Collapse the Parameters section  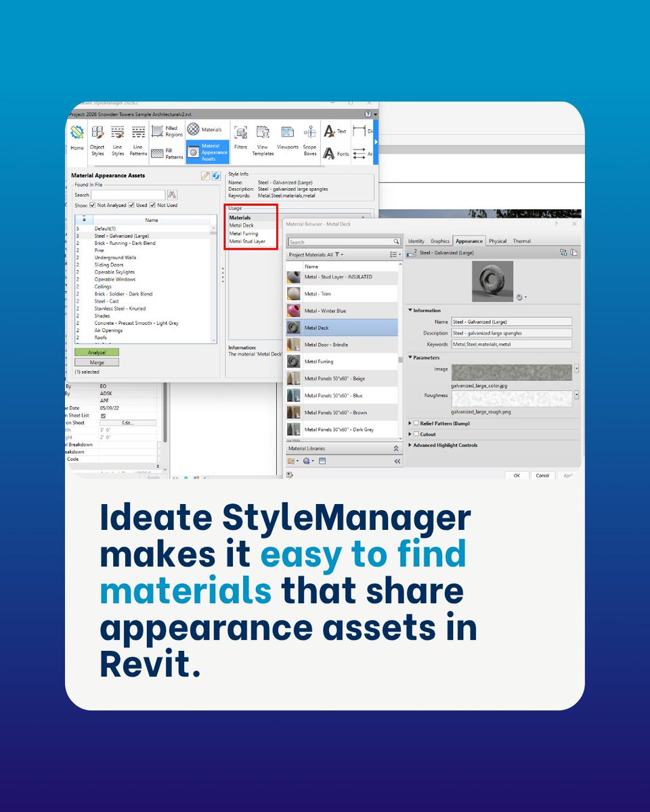click(x=410, y=357)
